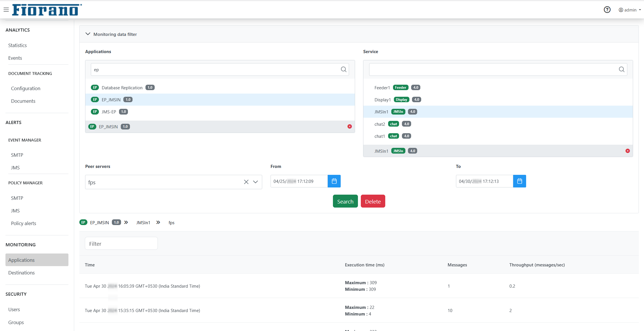The height and width of the screenshot is (331, 644).
Task: Click the Messages column header
Action: coord(457,265)
